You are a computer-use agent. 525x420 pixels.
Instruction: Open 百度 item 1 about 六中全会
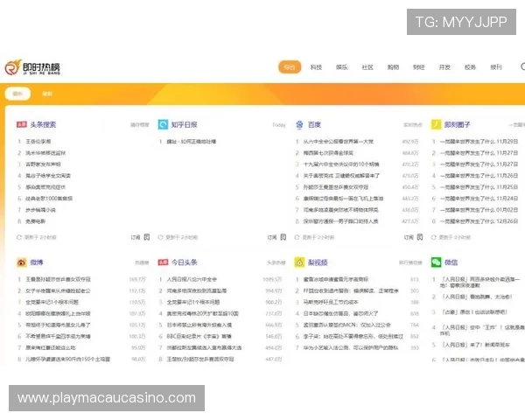point(338,142)
